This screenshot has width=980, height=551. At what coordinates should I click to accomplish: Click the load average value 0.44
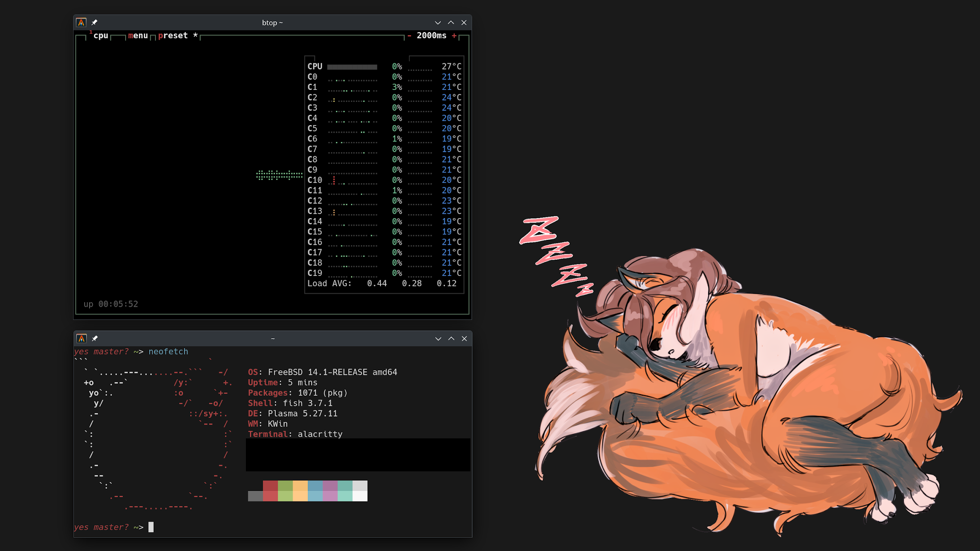coord(377,284)
